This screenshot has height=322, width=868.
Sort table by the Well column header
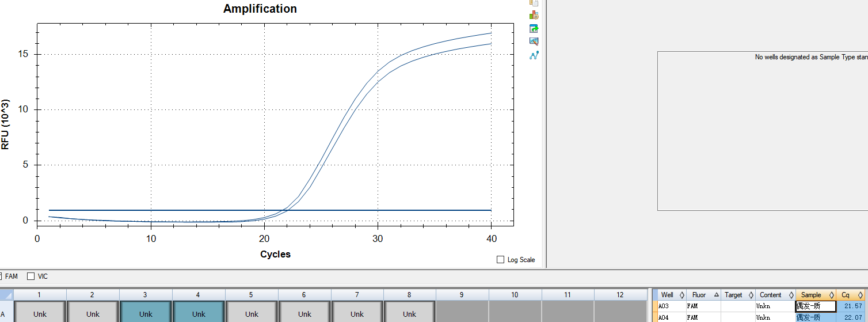672,295
